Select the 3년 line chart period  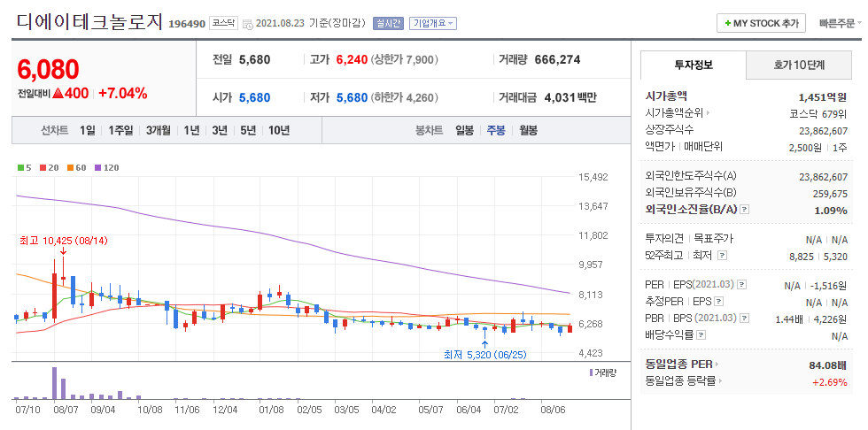point(220,130)
